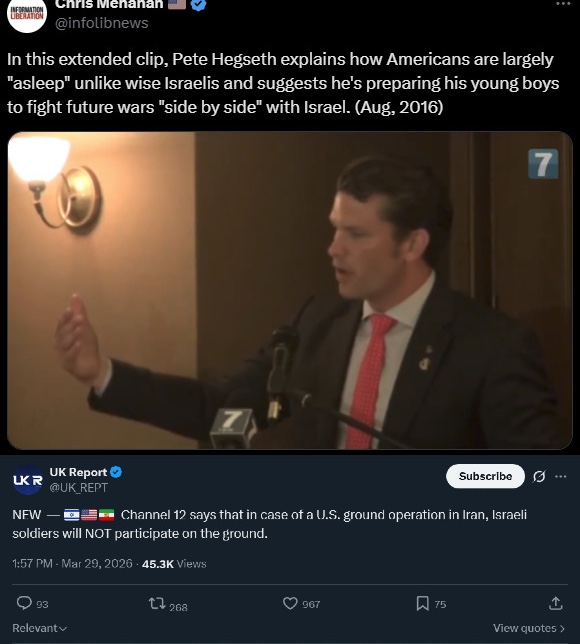Open the UK Report display name
Image resolution: width=580 pixels, height=644 pixels.
[78, 472]
